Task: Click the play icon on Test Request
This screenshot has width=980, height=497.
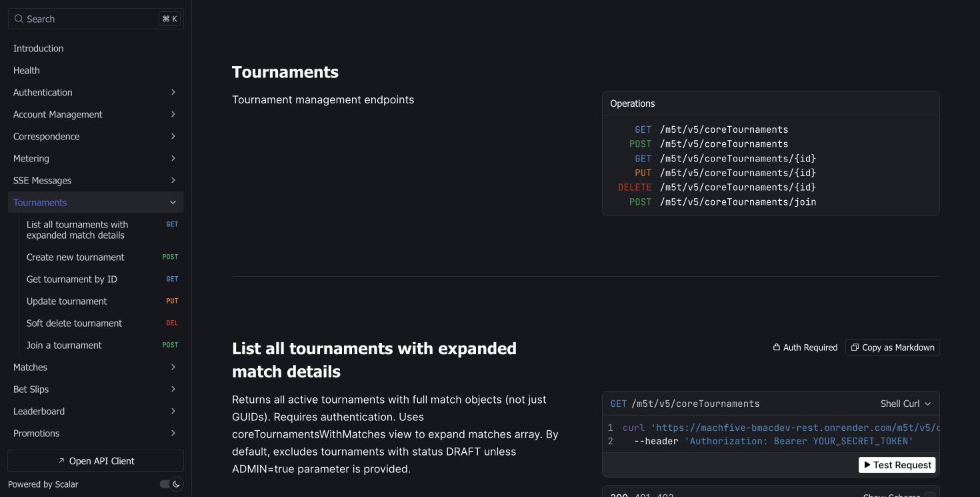Action: (867, 465)
